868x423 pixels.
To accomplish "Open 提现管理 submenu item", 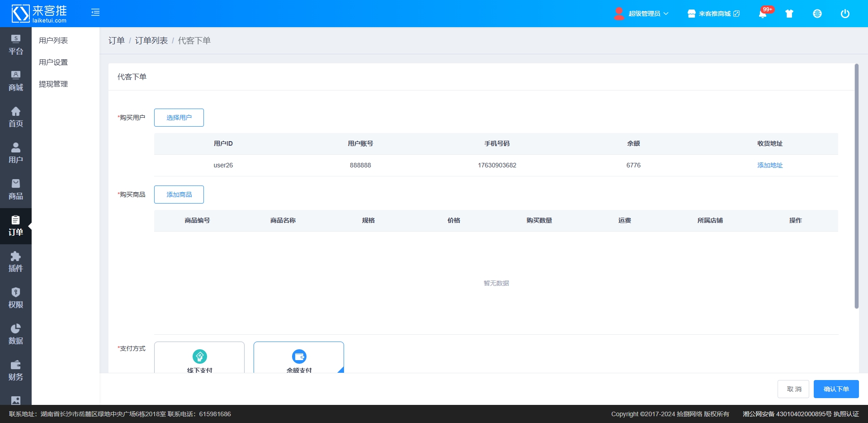I will pyautogui.click(x=53, y=84).
